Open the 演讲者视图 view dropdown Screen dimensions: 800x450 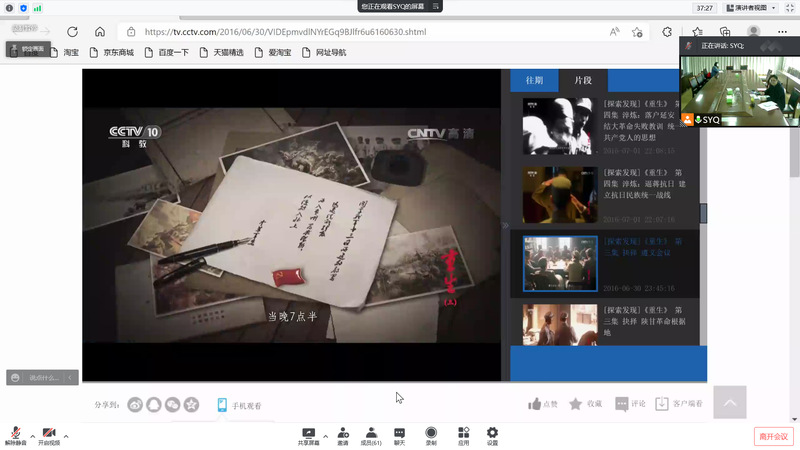(752, 7)
